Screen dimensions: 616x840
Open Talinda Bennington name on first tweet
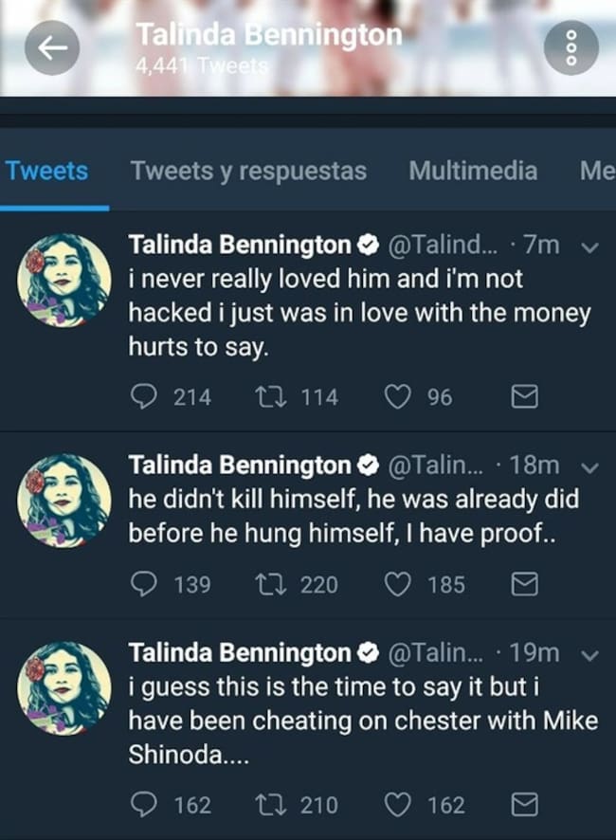pos(240,246)
